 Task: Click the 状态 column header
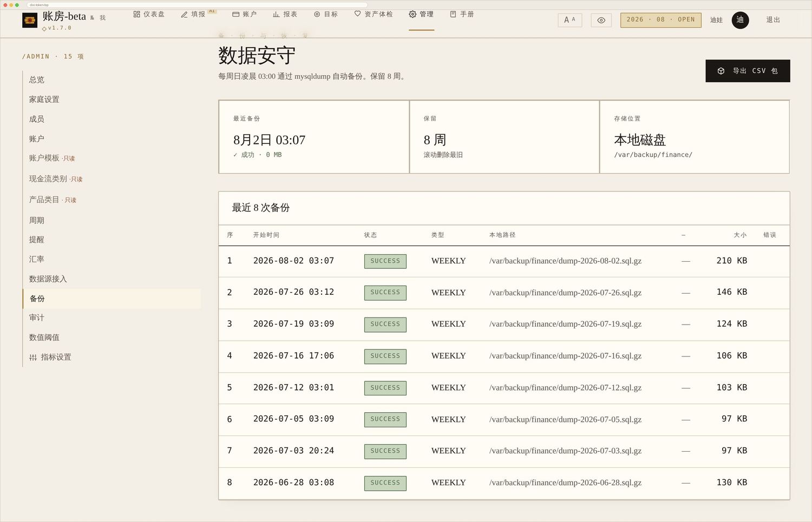pyautogui.click(x=371, y=235)
